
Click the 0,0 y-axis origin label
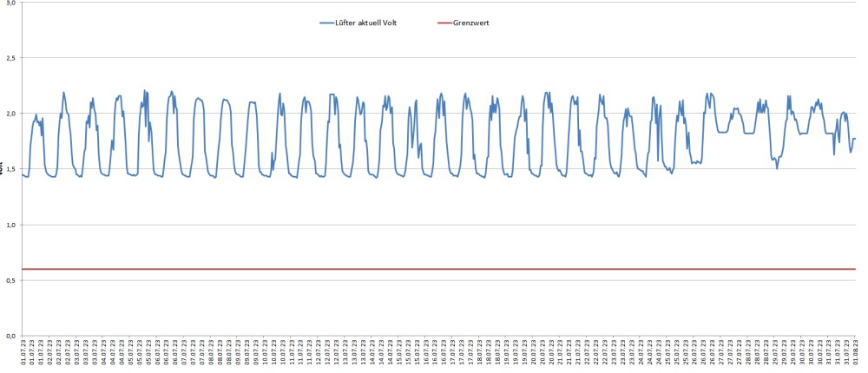coord(10,336)
